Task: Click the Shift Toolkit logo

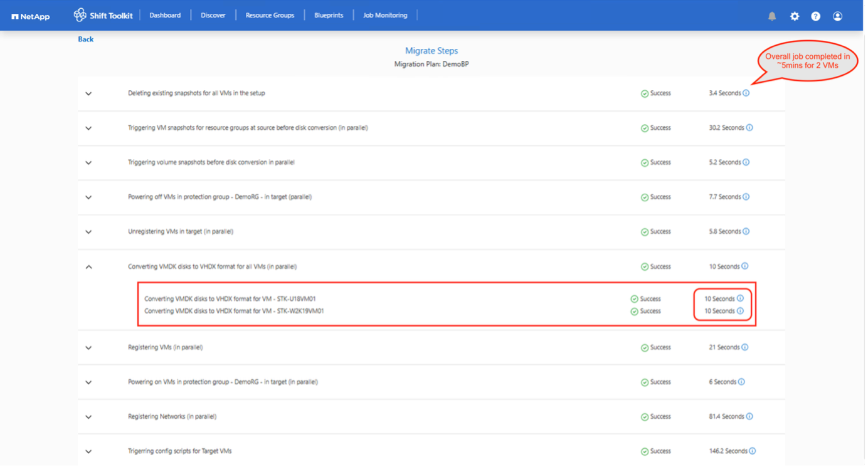Action: (103, 16)
